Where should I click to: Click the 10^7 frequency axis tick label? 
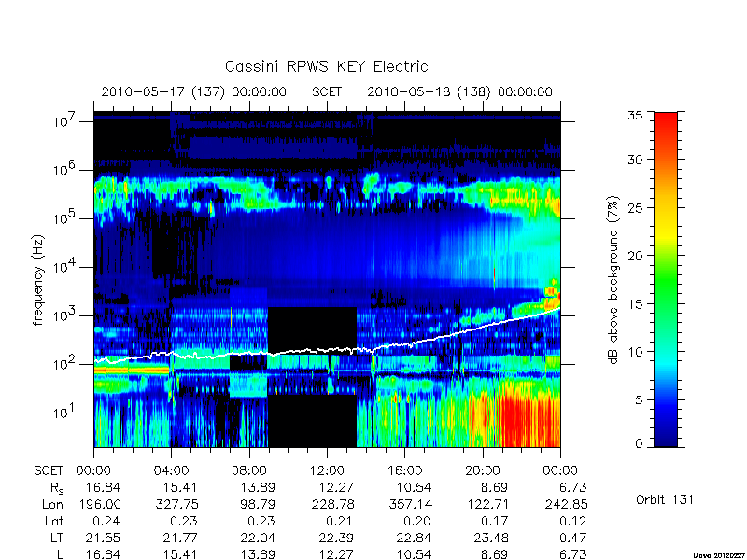pyautogui.click(x=64, y=120)
